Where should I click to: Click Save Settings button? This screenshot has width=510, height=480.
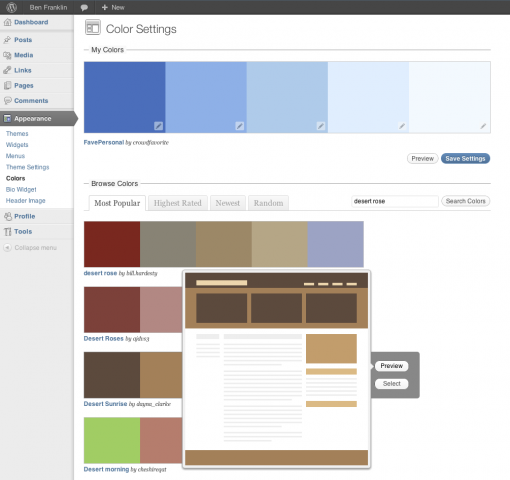(x=465, y=159)
